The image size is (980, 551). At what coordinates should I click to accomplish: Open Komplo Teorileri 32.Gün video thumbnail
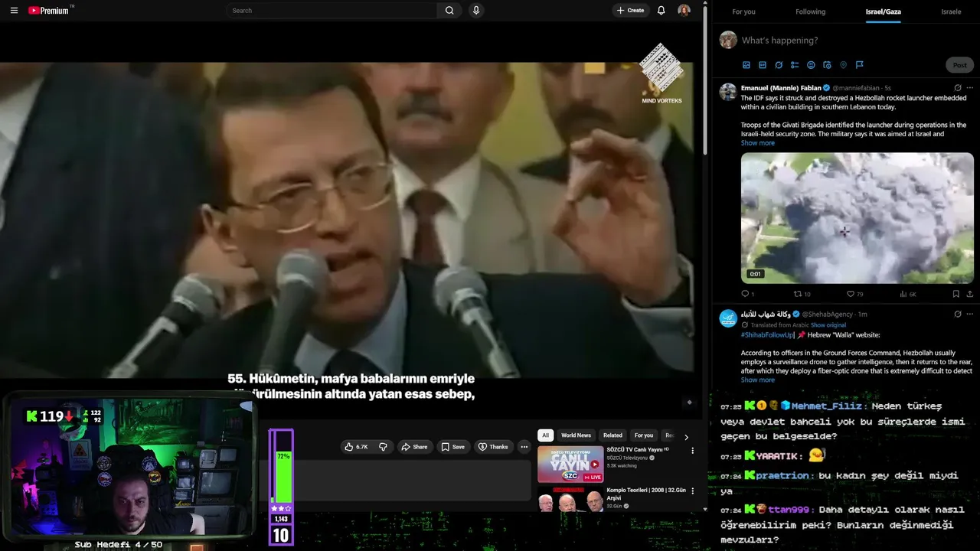point(570,498)
